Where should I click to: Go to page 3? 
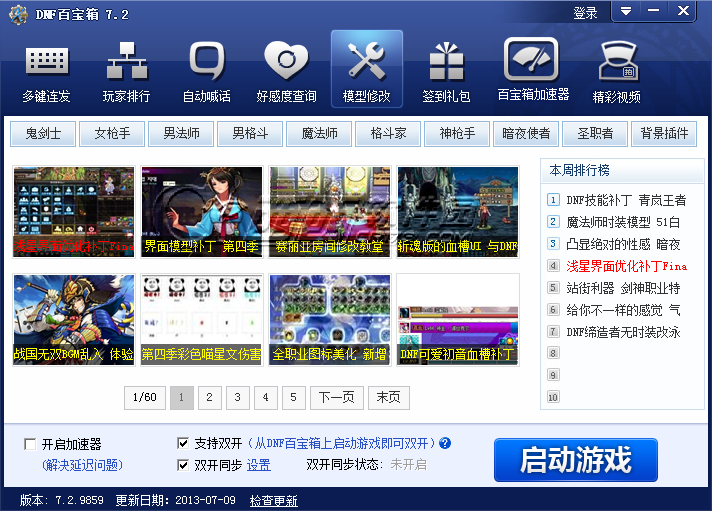click(237, 397)
